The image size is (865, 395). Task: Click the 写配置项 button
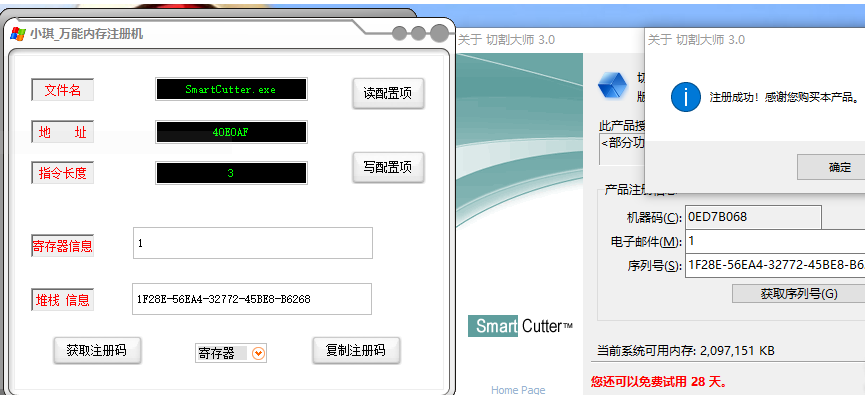coord(388,167)
